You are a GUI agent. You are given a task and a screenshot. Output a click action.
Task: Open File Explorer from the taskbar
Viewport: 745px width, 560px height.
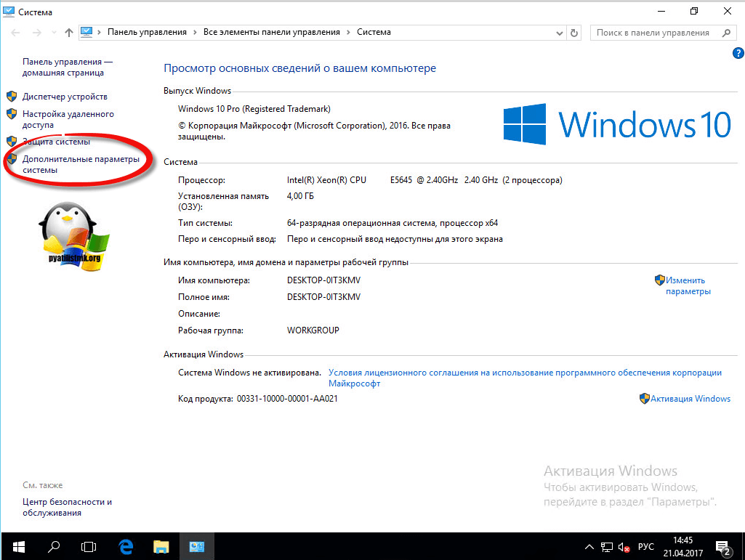coord(161,545)
